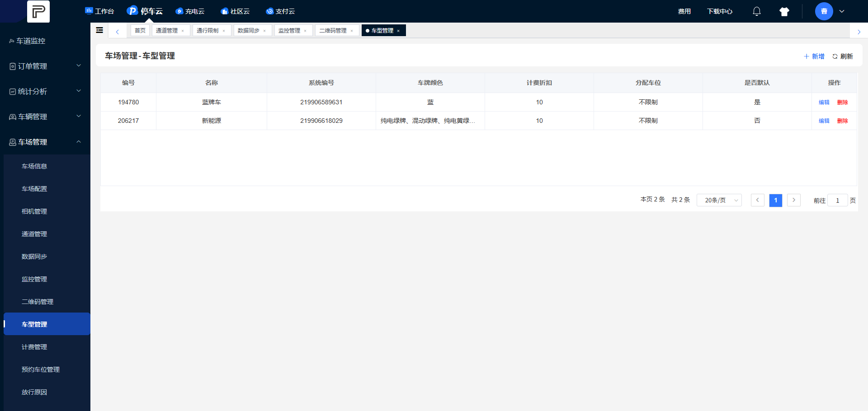
Task: Close the 通道管理 tab
Action: [x=183, y=31]
